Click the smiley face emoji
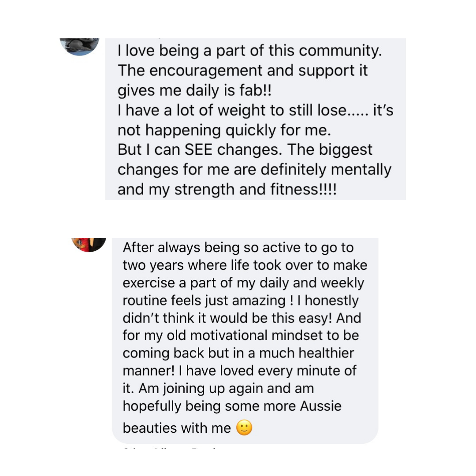The width and height of the screenshot is (476, 476). pyautogui.click(x=244, y=428)
